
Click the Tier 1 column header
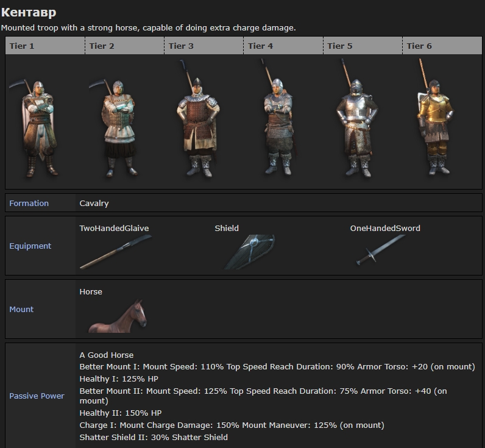[x=22, y=46]
